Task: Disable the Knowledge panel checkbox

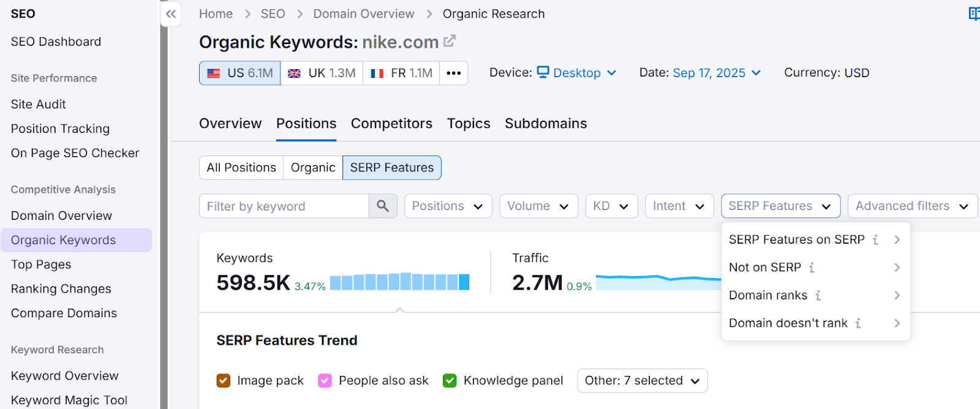Action: pos(450,381)
